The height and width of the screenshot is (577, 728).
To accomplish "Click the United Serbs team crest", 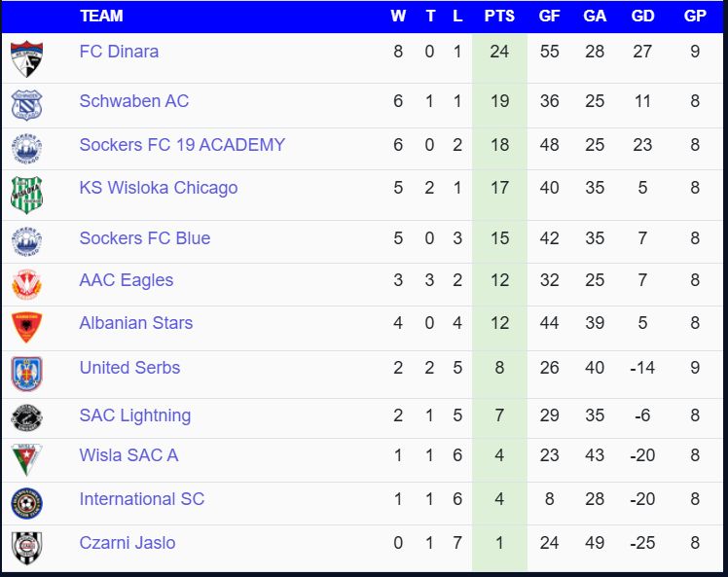I will pyautogui.click(x=26, y=374).
